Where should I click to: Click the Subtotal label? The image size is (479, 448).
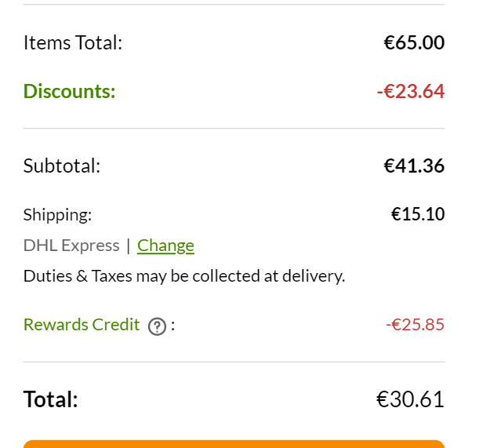point(62,166)
